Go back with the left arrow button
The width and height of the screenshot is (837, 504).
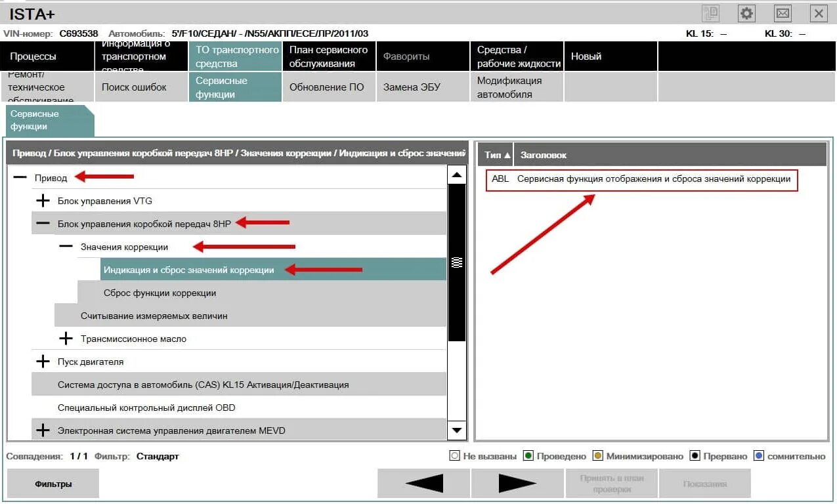(x=423, y=484)
